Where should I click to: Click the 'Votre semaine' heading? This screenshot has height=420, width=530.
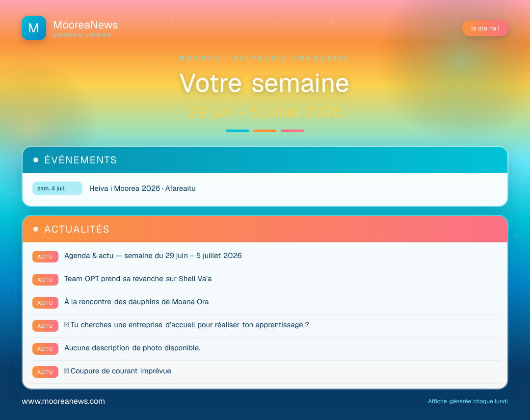click(x=265, y=83)
